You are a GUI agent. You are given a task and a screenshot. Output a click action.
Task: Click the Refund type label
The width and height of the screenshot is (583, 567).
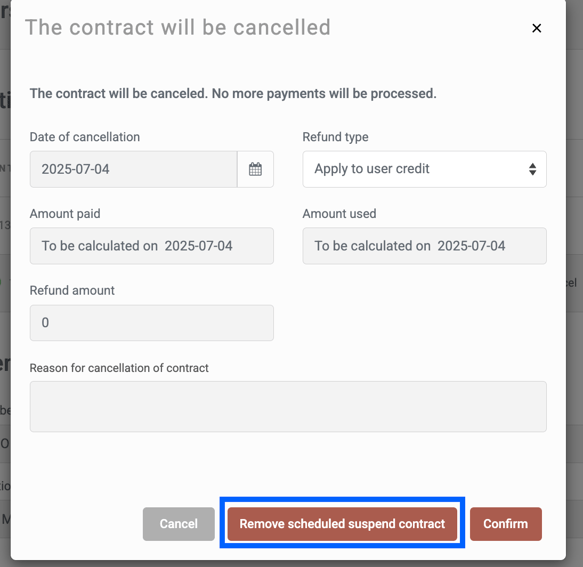335,137
